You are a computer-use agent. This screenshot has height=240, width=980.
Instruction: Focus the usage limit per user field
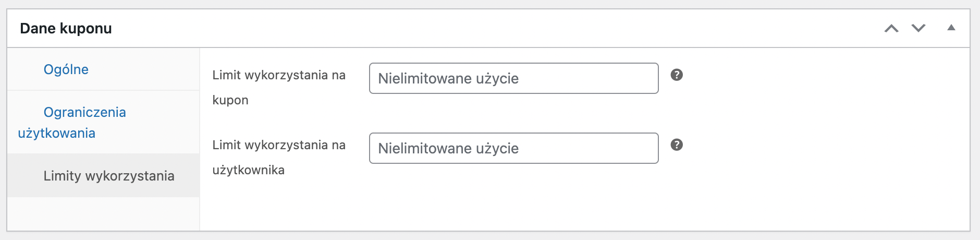point(513,148)
